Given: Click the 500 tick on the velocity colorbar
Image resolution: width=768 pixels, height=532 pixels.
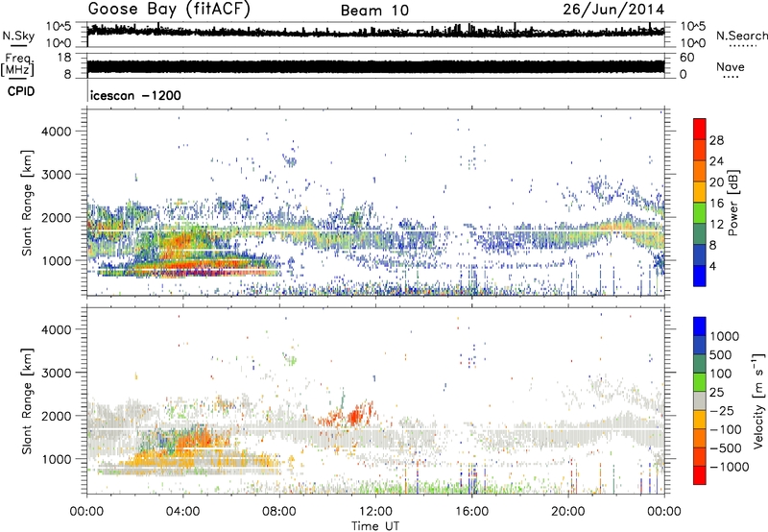Looking at the screenshot, I should point(720,355).
